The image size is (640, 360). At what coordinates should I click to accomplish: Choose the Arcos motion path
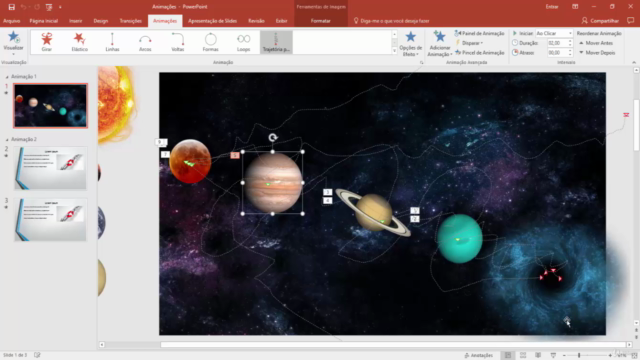click(x=145, y=42)
